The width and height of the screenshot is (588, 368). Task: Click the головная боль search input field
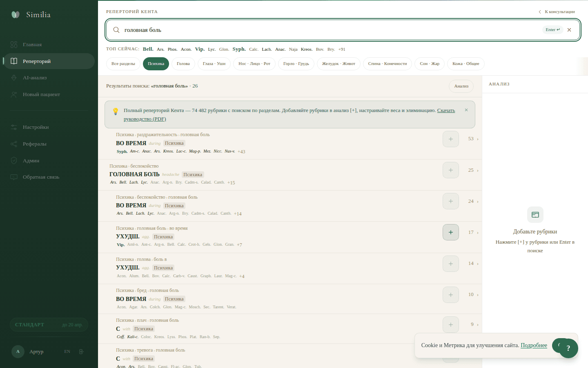pos(327,30)
